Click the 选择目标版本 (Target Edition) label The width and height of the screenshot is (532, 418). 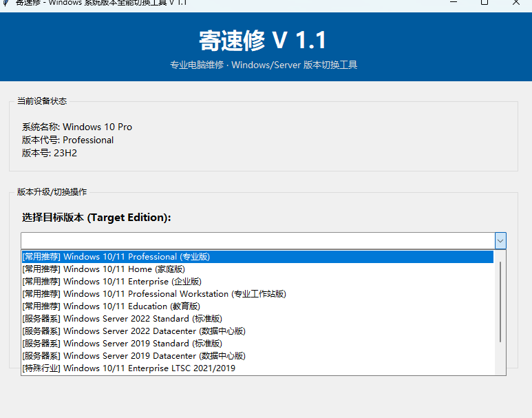click(96, 218)
